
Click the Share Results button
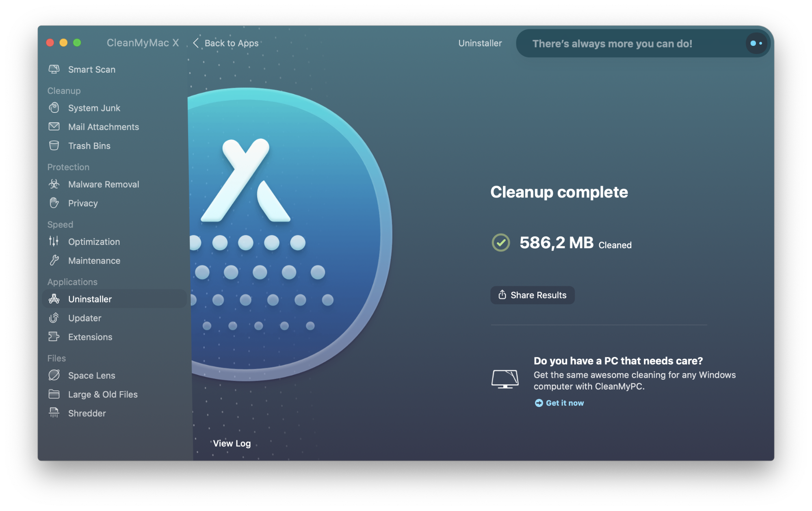(532, 295)
